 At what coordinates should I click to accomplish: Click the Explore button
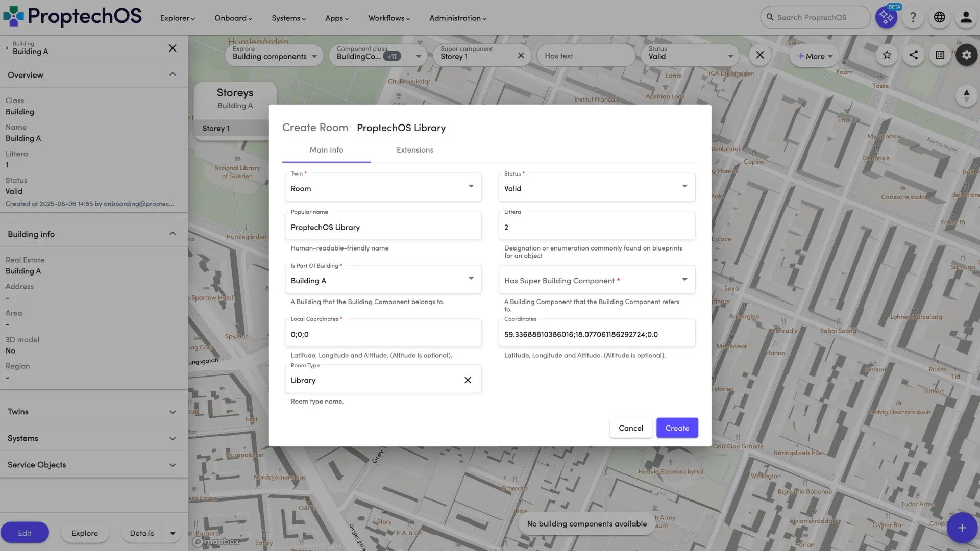(85, 533)
